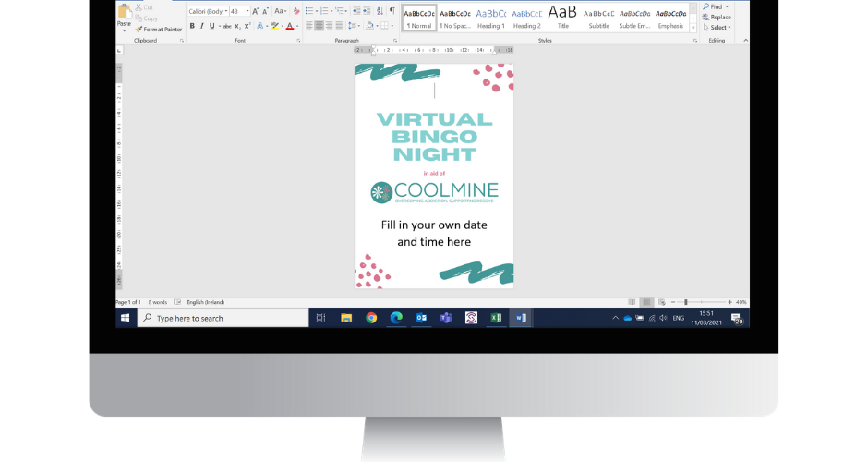Screen dimensions: 868x462
Task: Apply Normal style
Action: pos(419,18)
